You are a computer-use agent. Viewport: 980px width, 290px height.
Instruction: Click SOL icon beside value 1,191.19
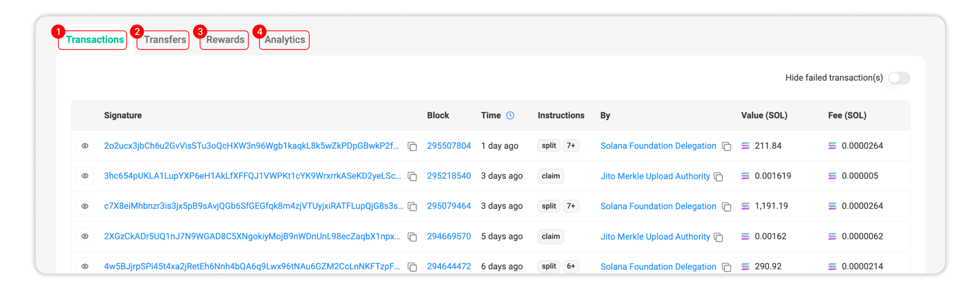(745, 206)
